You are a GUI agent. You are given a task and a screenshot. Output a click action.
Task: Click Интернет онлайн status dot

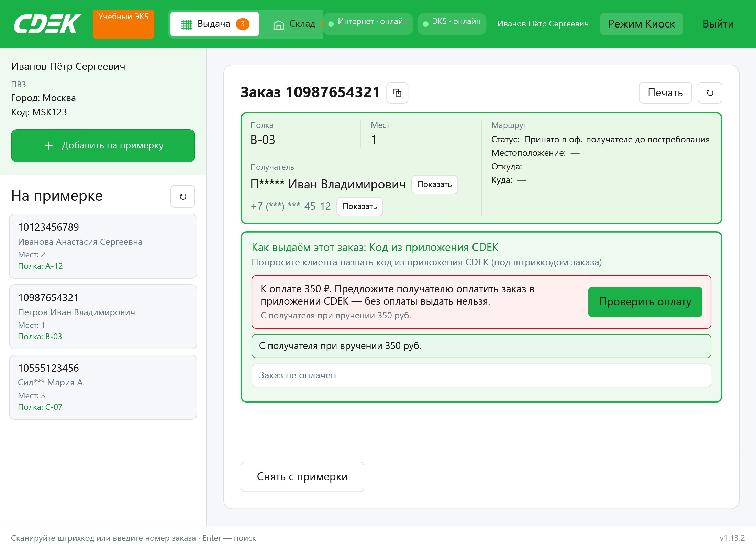[331, 24]
